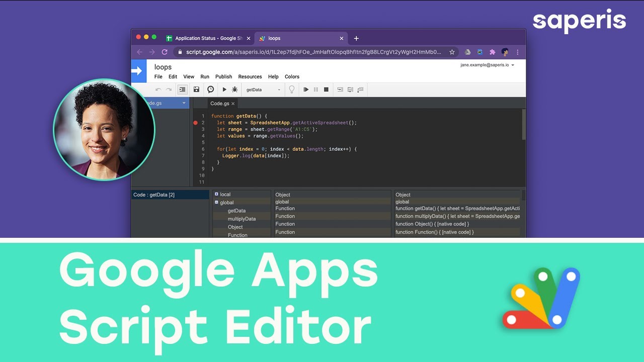This screenshot has width=644, height=362.
Task: Select getData in the debugger variables tree
Action: pos(236,211)
